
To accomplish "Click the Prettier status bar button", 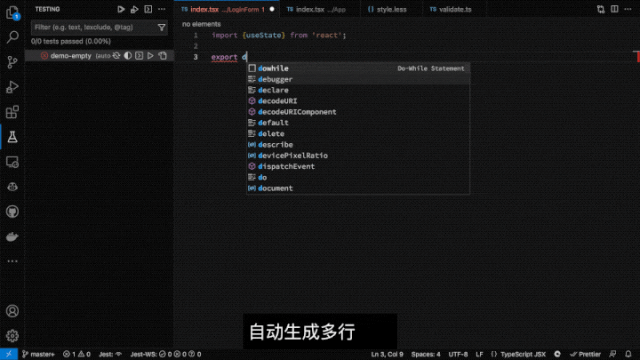I will (585, 354).
